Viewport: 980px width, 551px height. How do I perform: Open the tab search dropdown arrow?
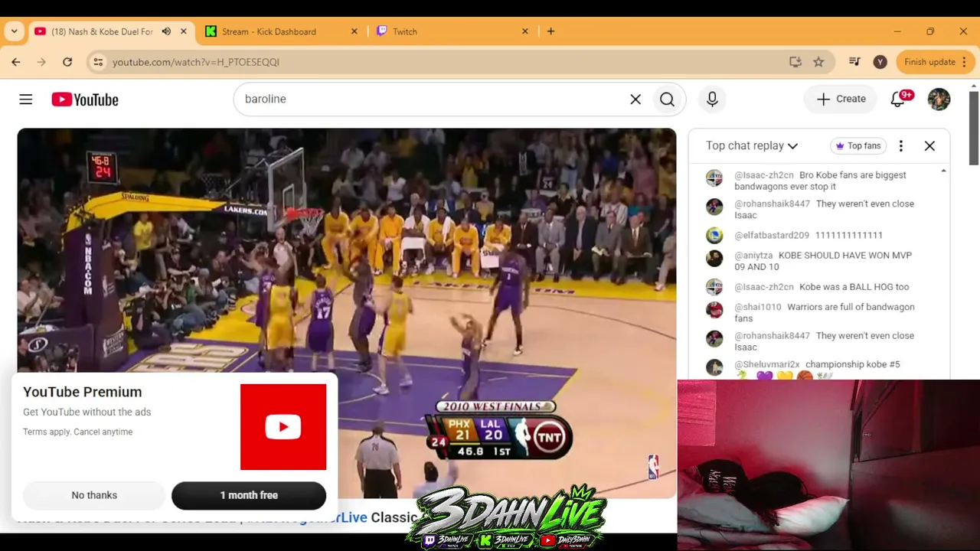coord(15,31)
